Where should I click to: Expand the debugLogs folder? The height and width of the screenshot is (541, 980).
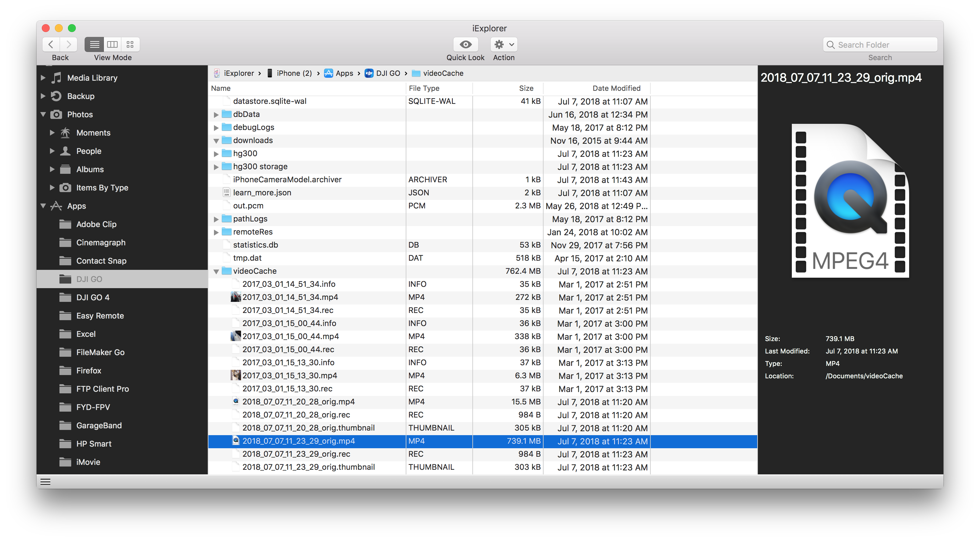click(x=216, y=127)
